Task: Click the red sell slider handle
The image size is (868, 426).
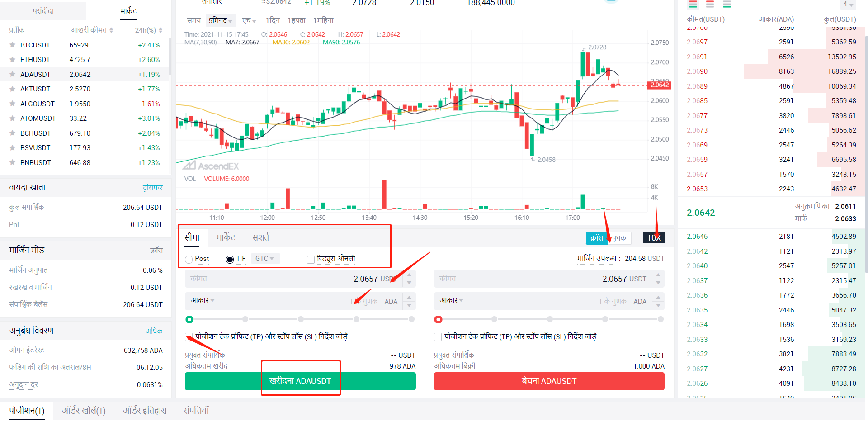Action: click(x=438, y=319)
